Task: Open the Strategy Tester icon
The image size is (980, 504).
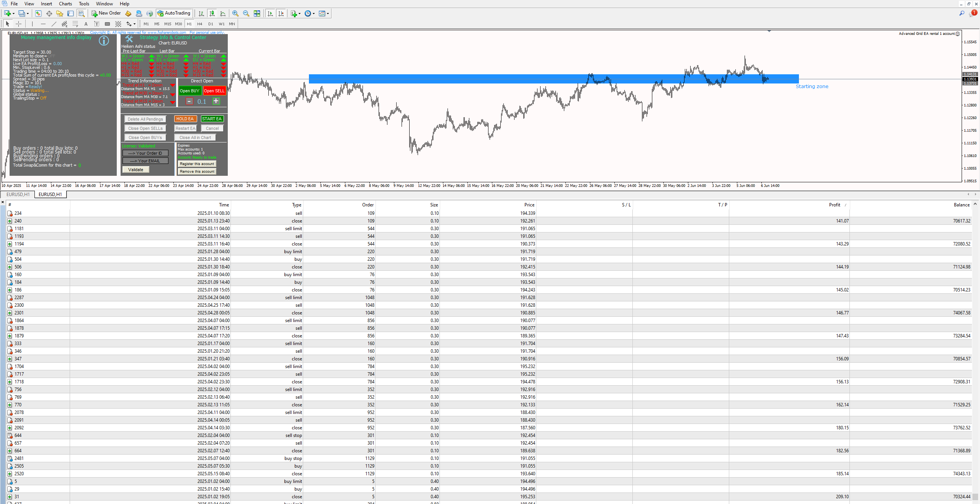Action: (81, 13)
